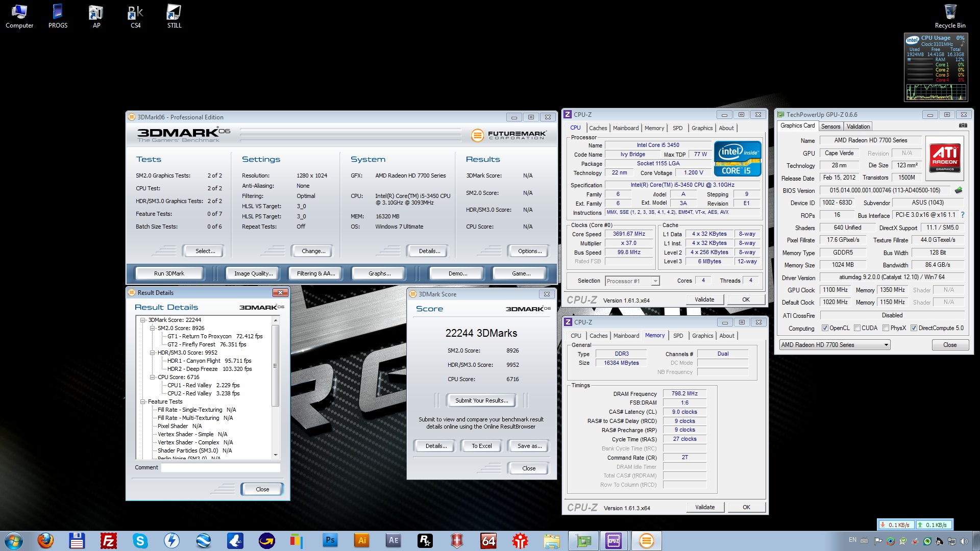Open the AMD Radeon HD 7700 Series dropdown
Viewport: 980px width, 551px height.
coord(835,345)
